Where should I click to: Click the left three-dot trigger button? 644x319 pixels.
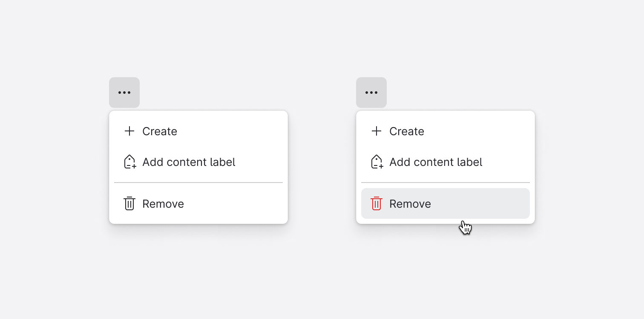(x=124, y=93)
